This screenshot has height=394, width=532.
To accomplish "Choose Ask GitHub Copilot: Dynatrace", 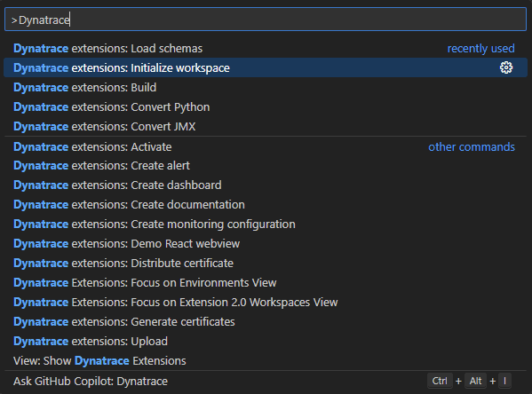I will tap(266, 381).
